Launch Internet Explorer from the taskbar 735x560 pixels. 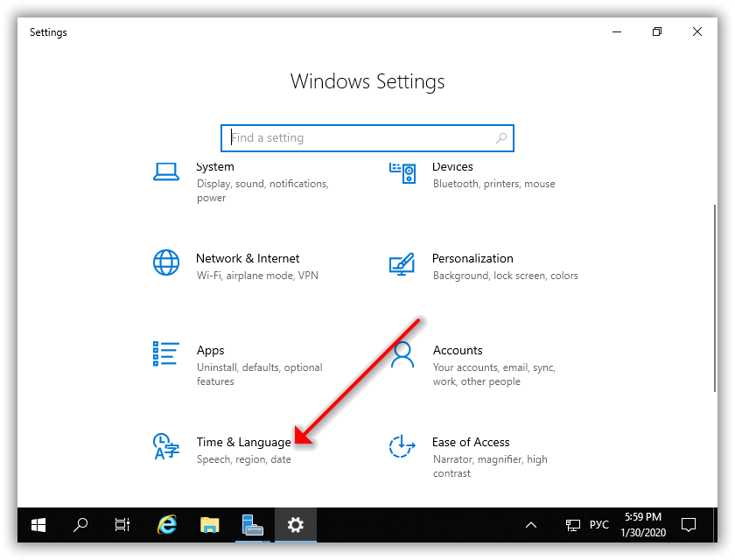point(166,525)
